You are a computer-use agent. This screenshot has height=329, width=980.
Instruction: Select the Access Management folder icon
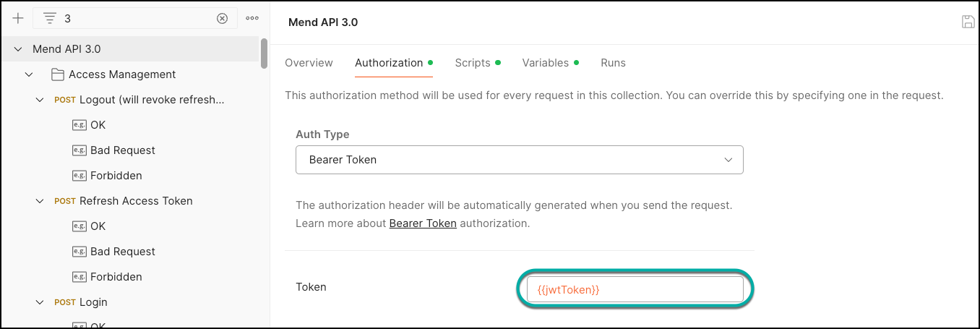58,74
